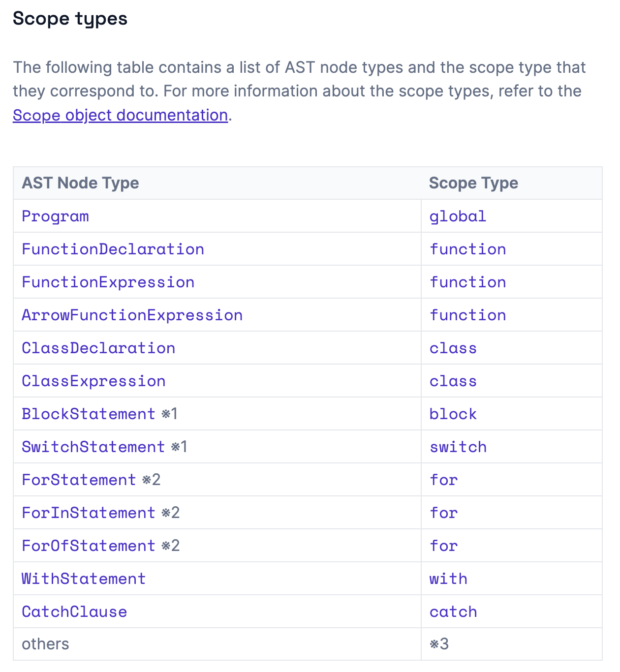Select ArrowFunctionExpression in the table
The width and height of the screenshot is (620, 672).
(132, 315)
